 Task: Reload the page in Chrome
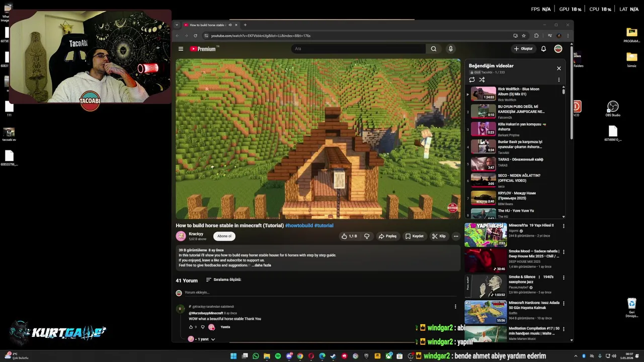click(195, 36)
